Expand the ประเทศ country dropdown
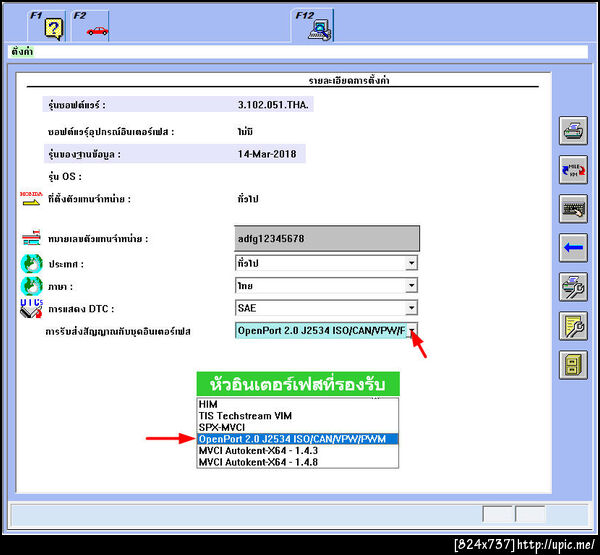The height and width of the screenshot is (555, 600). (411, 263)
